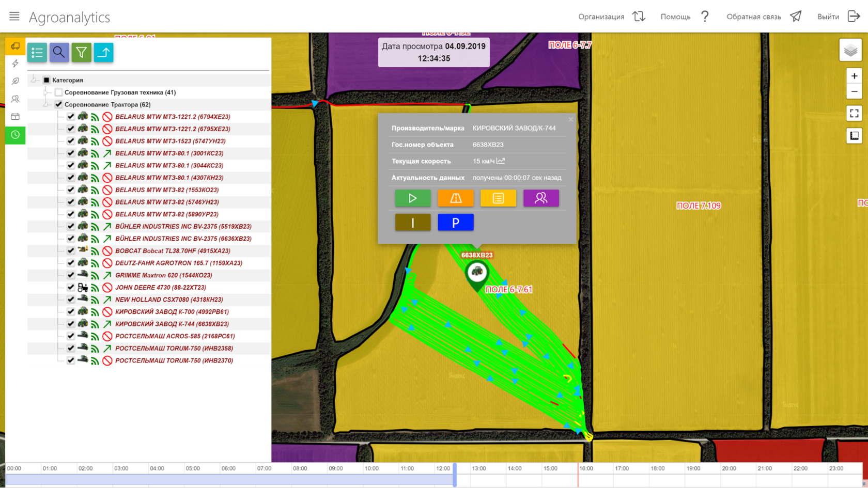Select BELARUS MTW МТЗ-1221.2 (6795ХЕ23) row

click(x=173, y=129)
